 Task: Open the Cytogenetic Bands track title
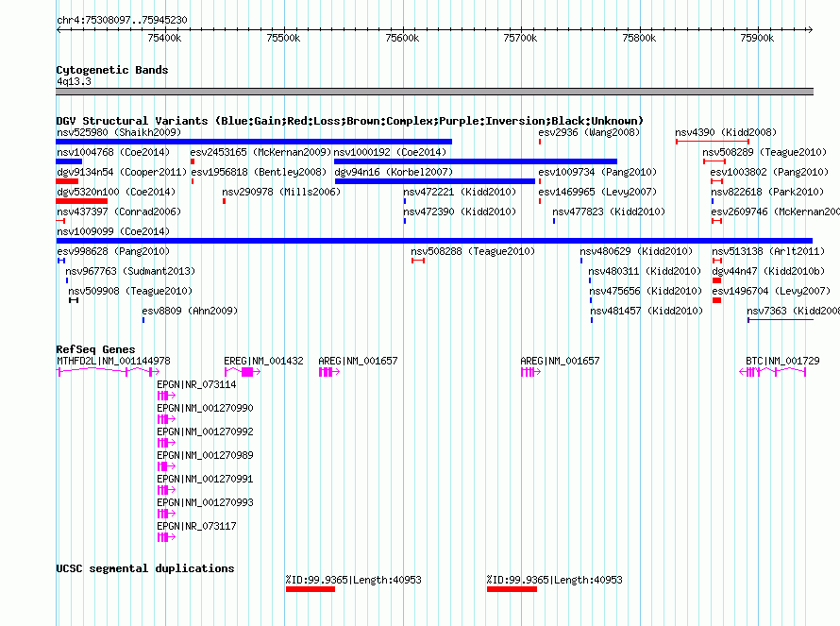click(112, 70)
